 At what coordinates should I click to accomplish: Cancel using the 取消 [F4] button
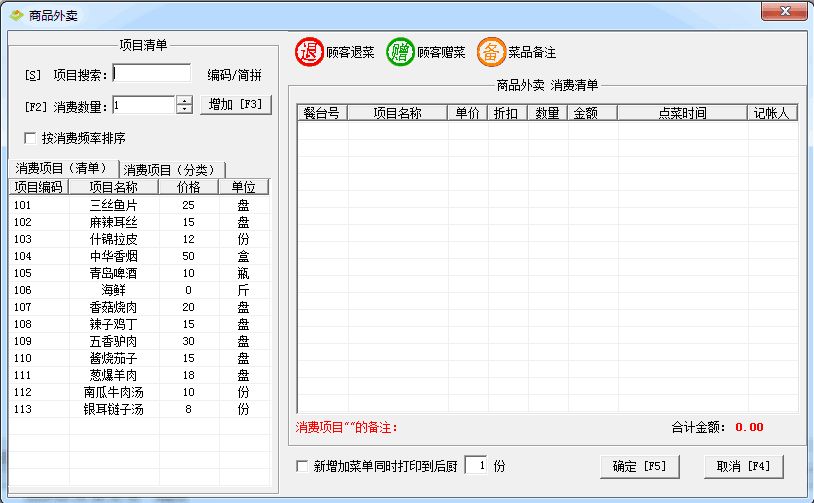coord(743,467)
